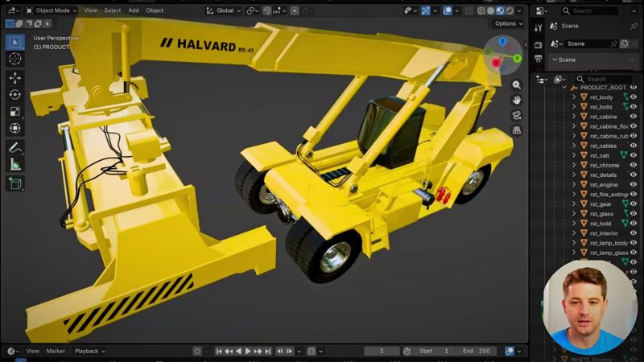Hide rst_body in outliner

coord(634,97)
